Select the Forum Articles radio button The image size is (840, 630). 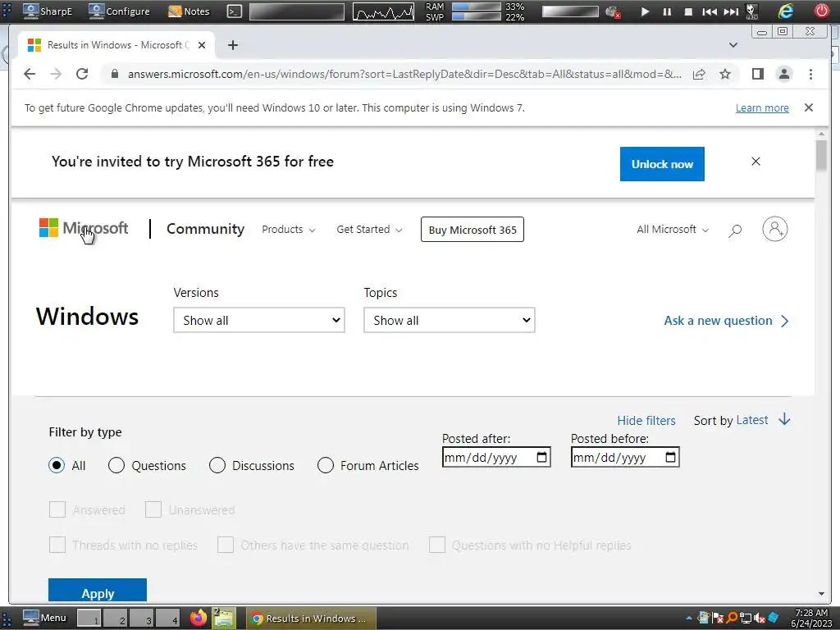tap(325, 465)
